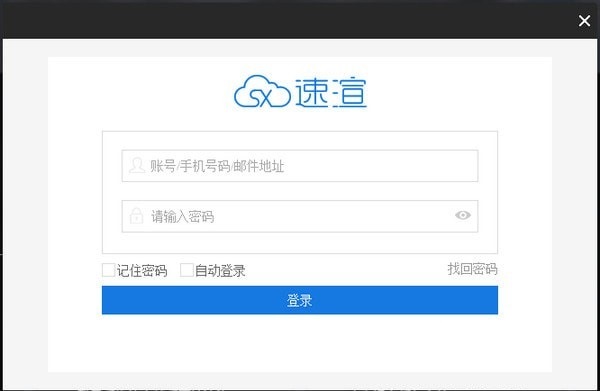The image size is (600, 391).
Task: Click the blue 登录 button
Action: (x=300, y=300)
